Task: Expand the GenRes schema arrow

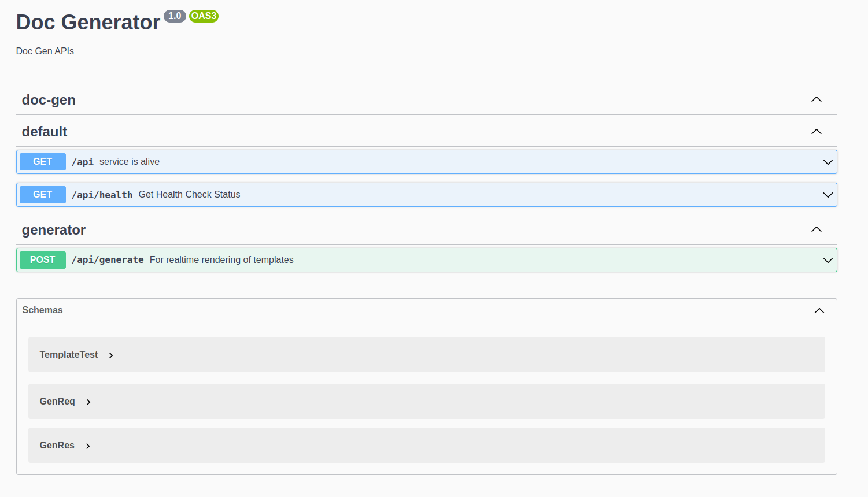Action: (x=88, y=446)
